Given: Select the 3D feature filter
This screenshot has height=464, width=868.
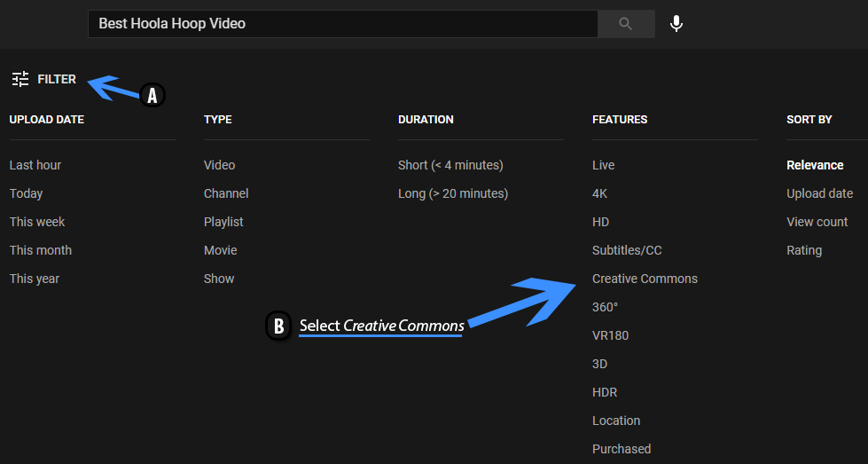Looking at the screenshot, I should [x=599, y=364].
